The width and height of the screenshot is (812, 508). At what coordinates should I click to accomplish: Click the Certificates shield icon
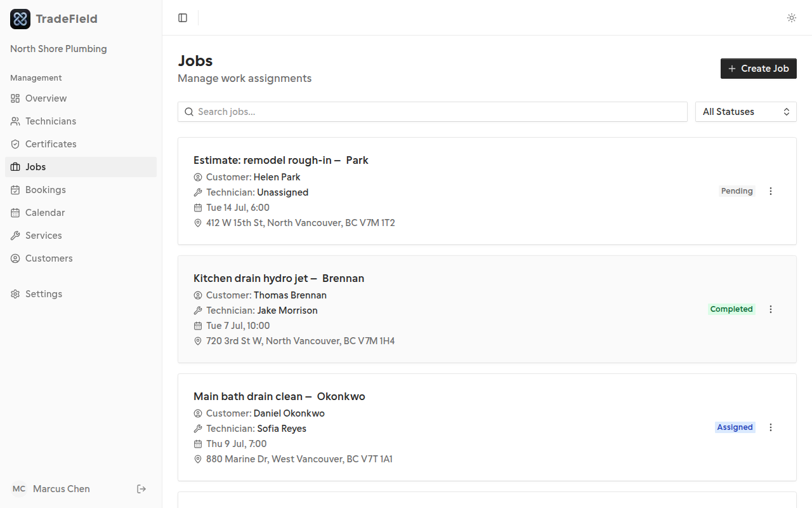[15, 144]
